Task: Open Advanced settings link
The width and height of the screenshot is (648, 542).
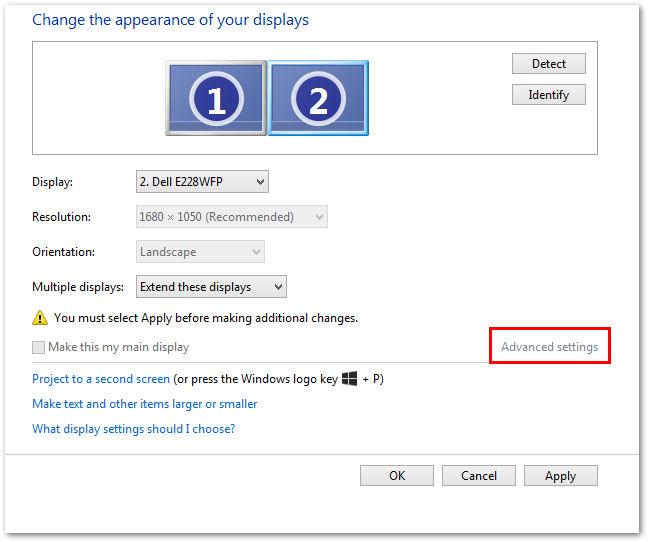Action: [x=549, y=347]
